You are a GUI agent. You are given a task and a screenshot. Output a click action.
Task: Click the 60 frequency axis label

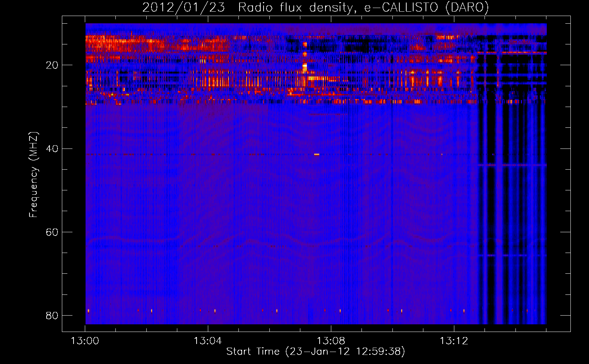point(52,232)
